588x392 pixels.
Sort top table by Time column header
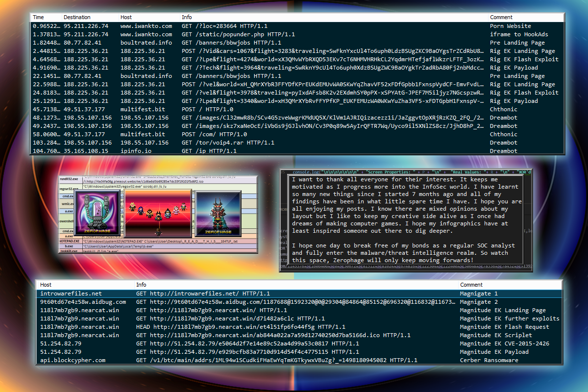pos(38,17)
